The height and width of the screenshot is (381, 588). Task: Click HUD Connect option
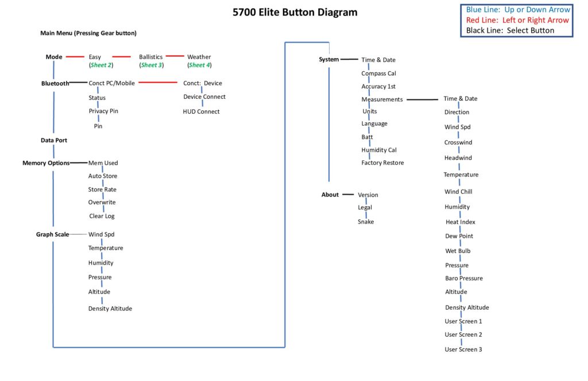[201, 111]
